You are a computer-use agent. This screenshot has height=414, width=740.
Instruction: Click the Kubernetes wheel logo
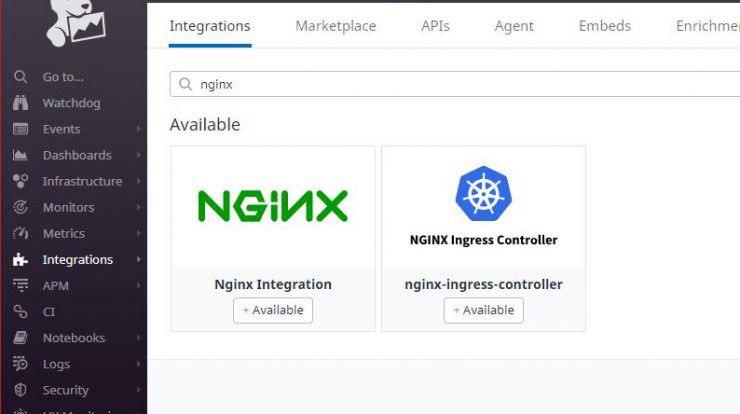[x=483, y=194]
